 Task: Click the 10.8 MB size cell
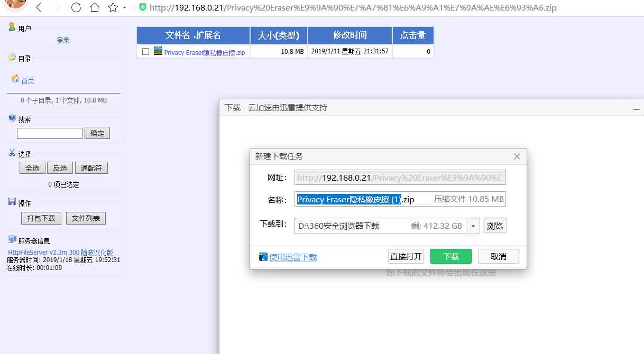point(279,51)
